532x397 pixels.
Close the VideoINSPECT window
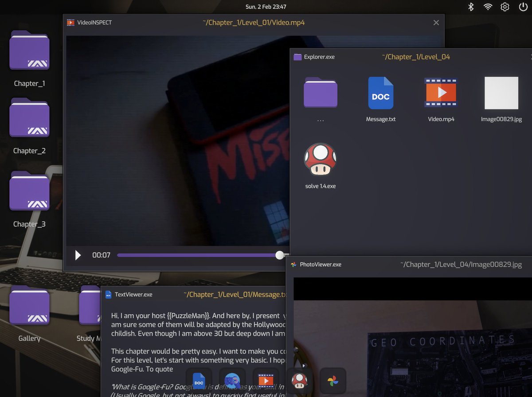point(436,23)
